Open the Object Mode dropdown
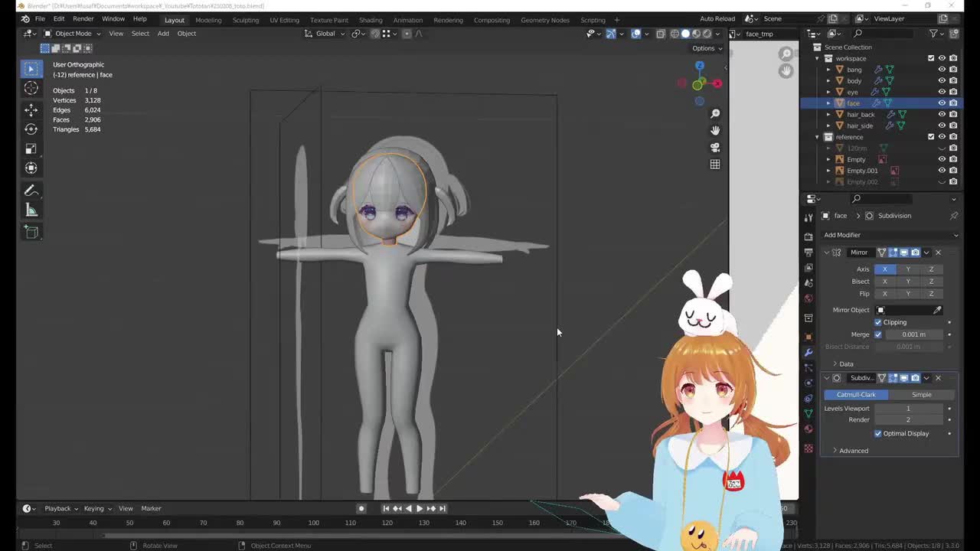 click(x=72, y=34)
